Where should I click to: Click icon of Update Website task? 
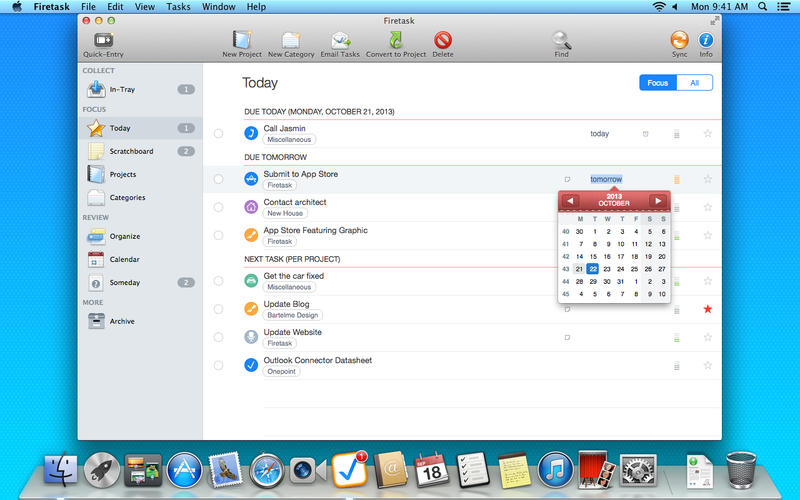[x=251, y=337]
